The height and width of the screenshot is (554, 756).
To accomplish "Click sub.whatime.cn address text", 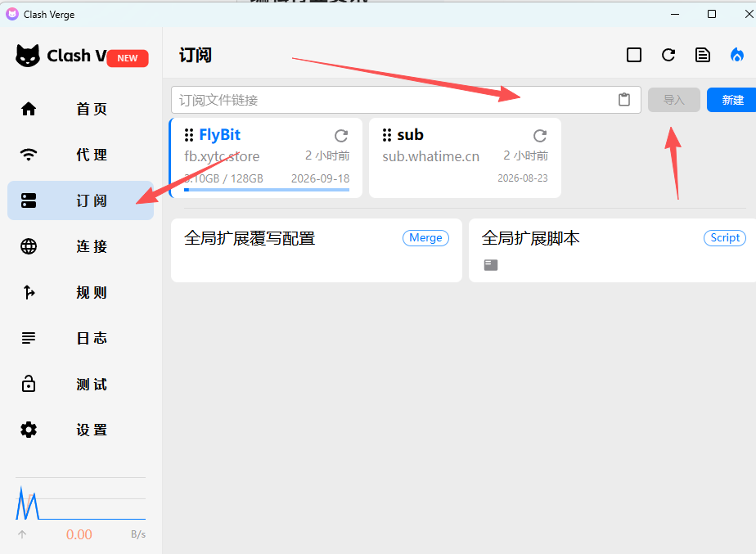I will (x=430, y=156).
